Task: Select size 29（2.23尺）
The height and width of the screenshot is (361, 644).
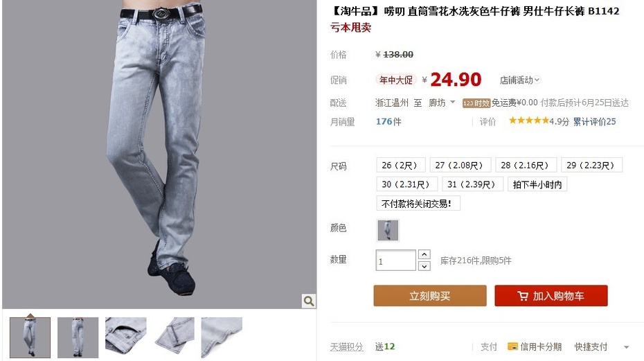Action: tap(591, 165)
